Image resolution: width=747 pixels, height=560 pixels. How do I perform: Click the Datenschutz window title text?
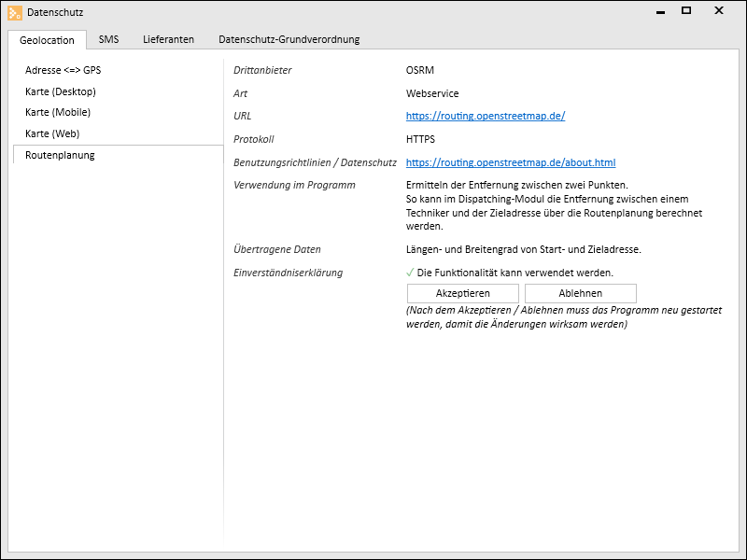55,12
